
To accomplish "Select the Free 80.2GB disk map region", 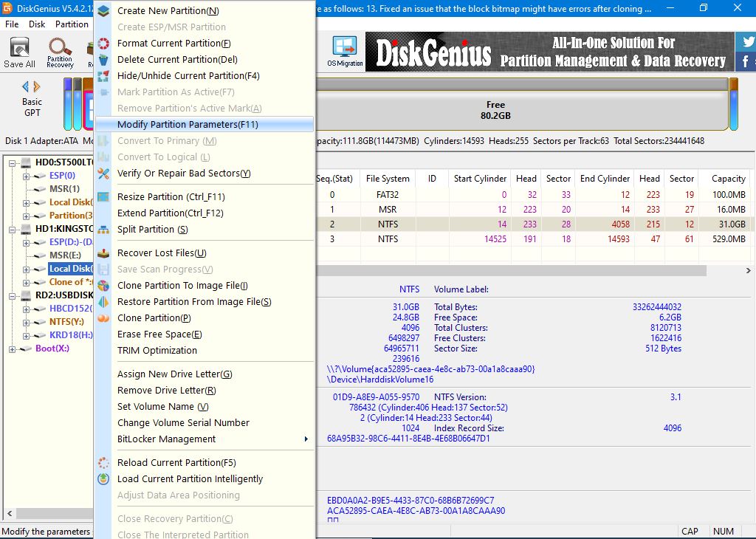I will tap(495, 111).
